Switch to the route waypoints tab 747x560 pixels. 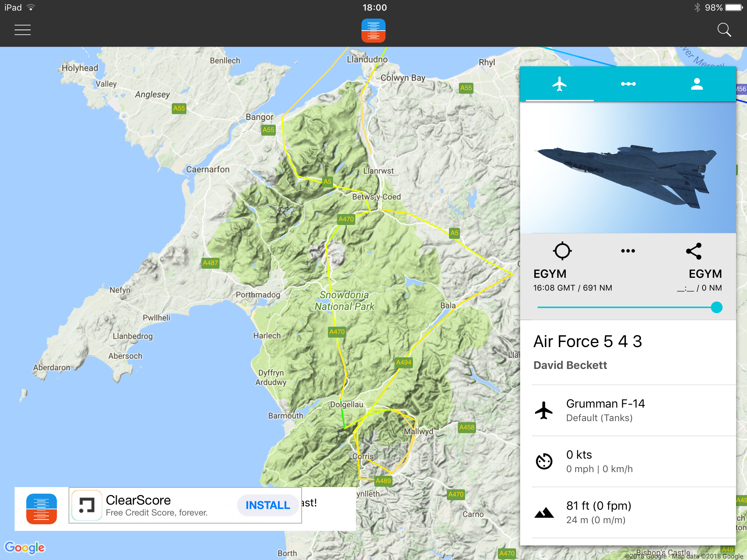point(628,84)
